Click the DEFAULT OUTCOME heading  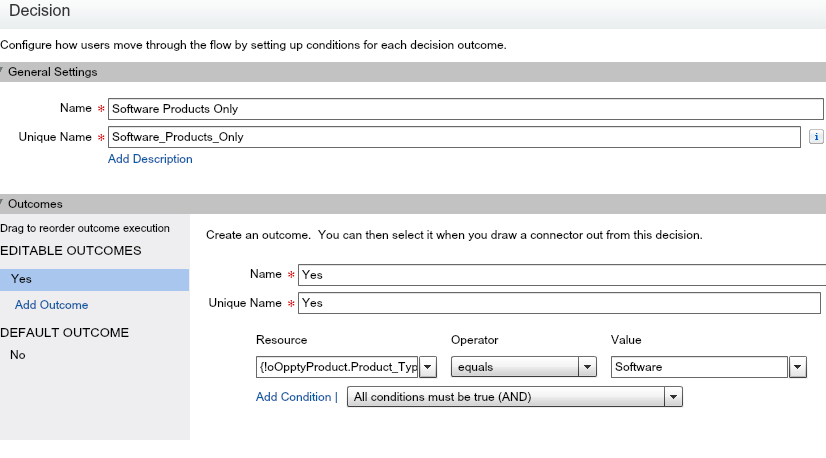(64, 332)
